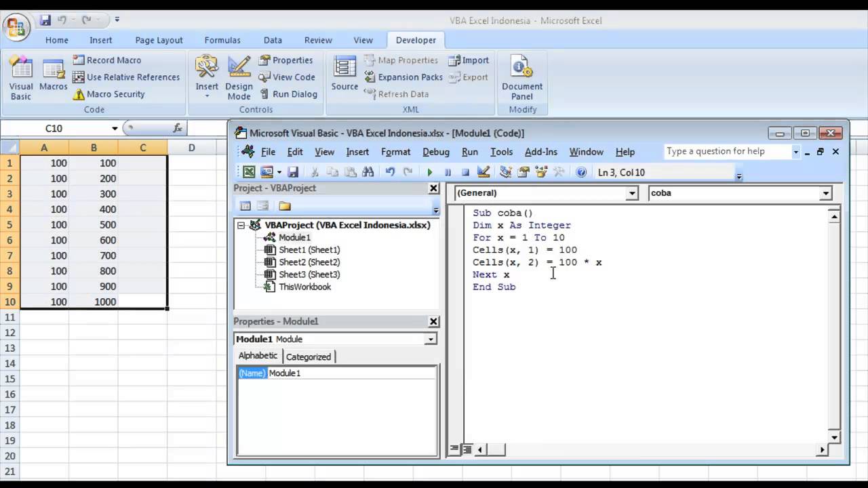The image size is (868, 488).
Task: Select Sheet2 (Sheet2) in project tree
Action: click(x=309, y=262)
